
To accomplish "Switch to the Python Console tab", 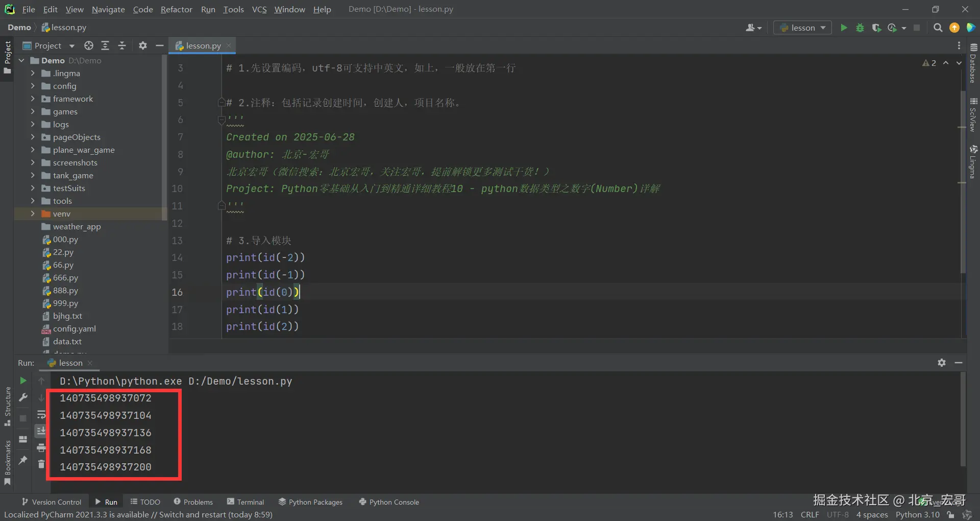I will pyautogui.click(x=389, y=502).
